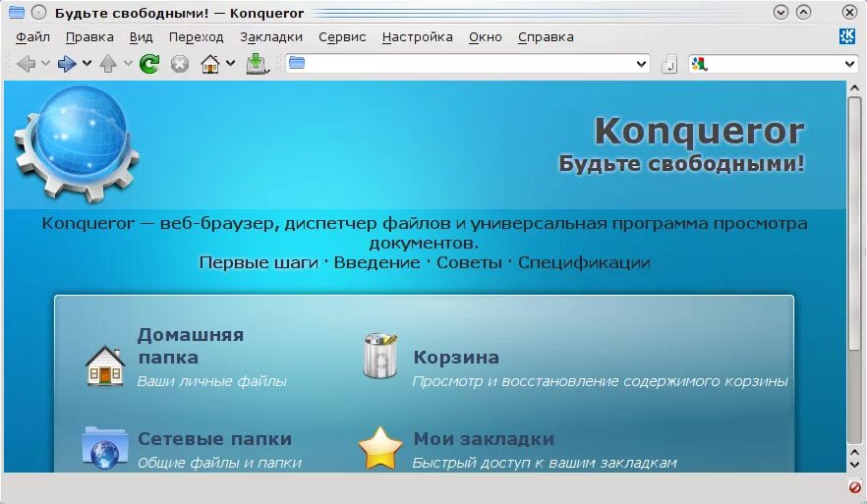Expand the Back history dropdown arrow
Screen dimensions: 867x504
click(45, 64)
